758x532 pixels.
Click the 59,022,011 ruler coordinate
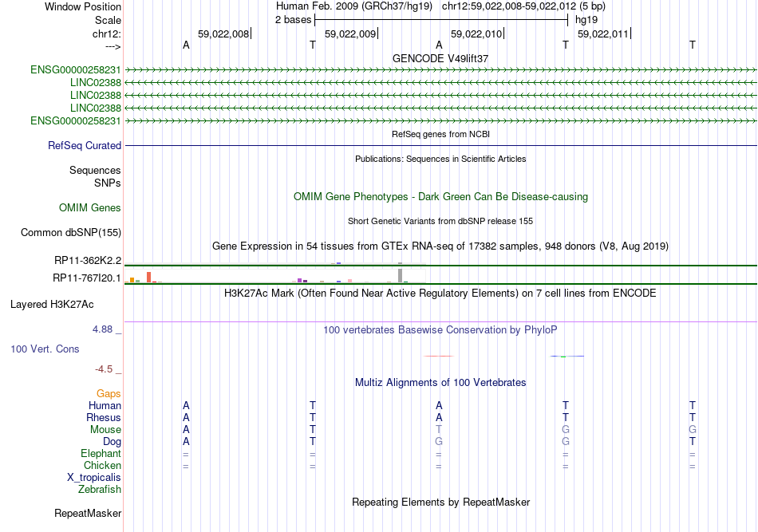coord(603,33)
